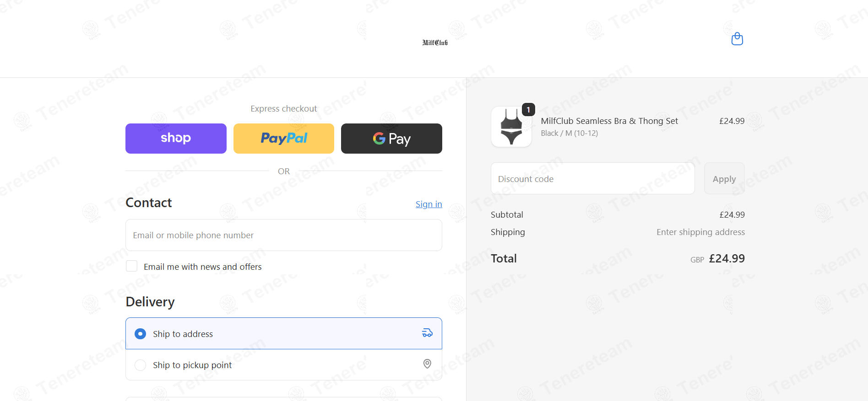
Task: Open the Sign in link
Action: 429,204
